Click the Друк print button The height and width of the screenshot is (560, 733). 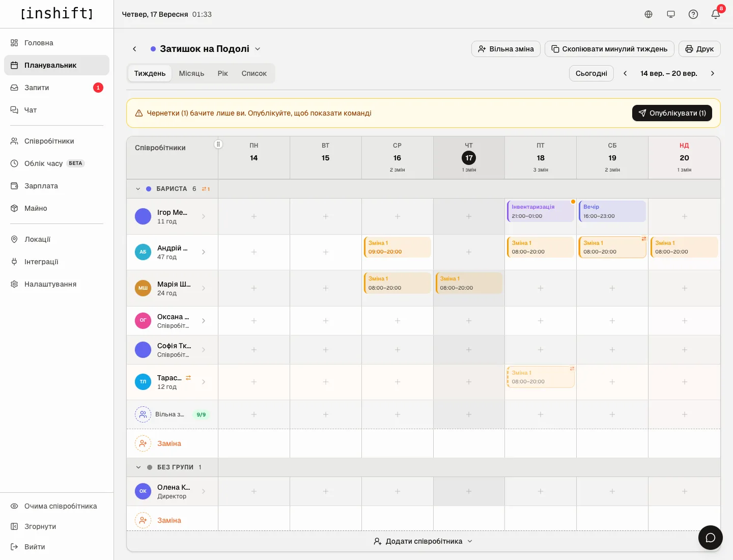point(699,49)
